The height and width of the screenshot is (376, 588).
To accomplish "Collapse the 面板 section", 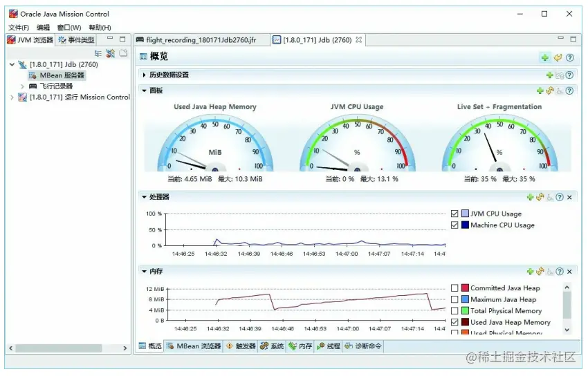I will pos(144,91).
